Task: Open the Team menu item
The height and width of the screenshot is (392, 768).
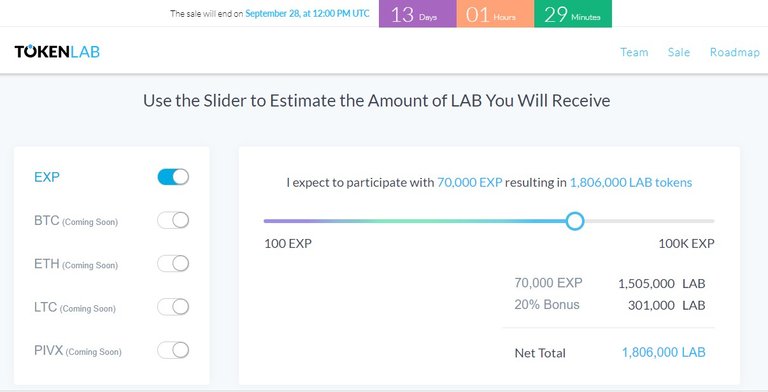Action: point(634,52)
